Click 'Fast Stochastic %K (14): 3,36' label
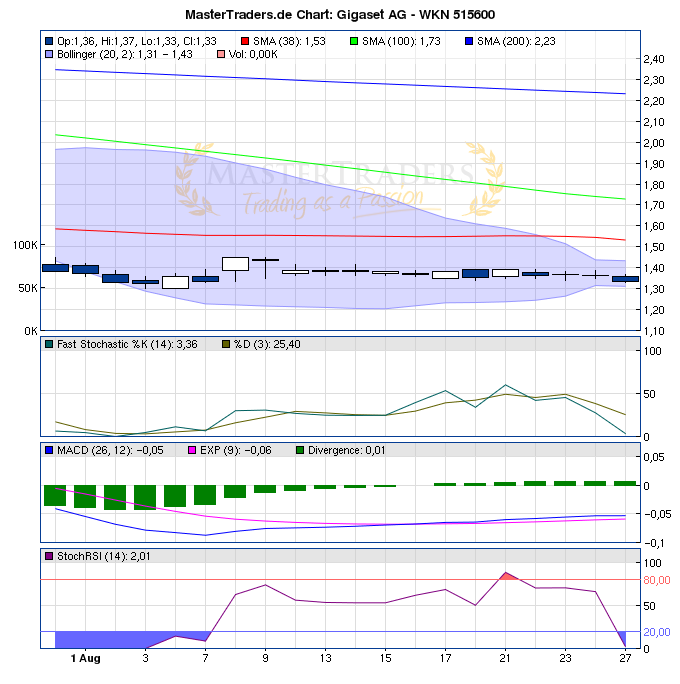This screenshot has height=684, width=680. (x=127, y=344)
